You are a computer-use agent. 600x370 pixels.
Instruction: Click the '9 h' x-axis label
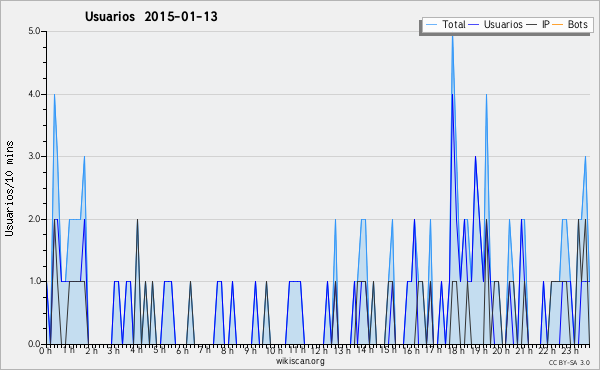coord(250,350)
